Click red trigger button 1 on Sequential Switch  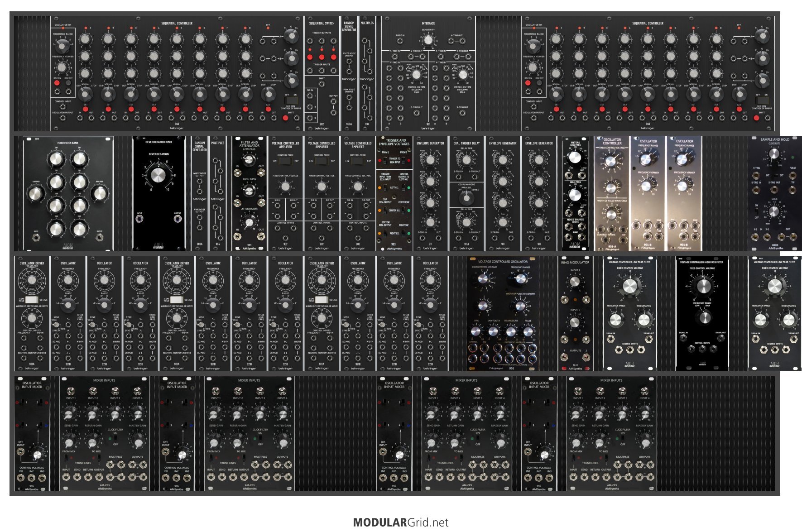(310, 57)
